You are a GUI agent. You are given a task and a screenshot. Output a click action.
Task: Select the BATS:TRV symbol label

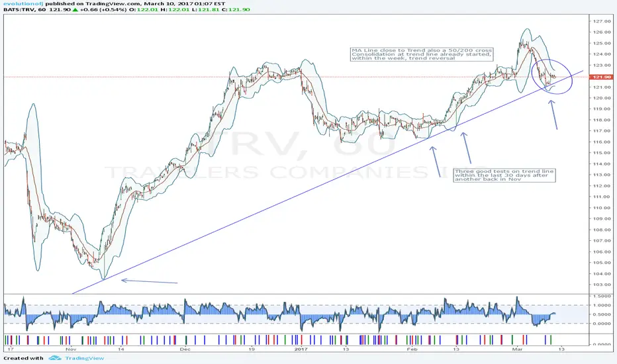[19, 9]
